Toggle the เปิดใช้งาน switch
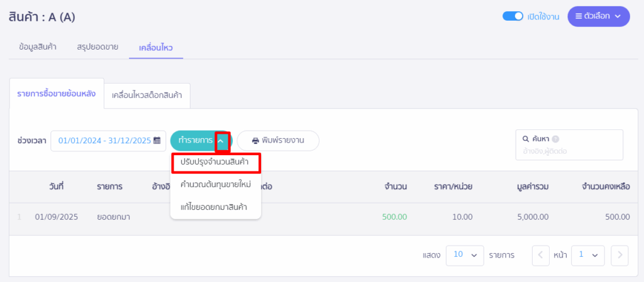644x282 pixels. [513, 16]
